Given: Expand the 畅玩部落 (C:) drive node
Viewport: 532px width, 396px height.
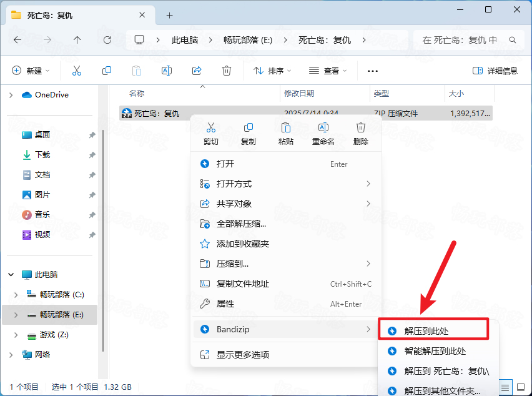Looking at the screenshot, I should coord(16,295).
